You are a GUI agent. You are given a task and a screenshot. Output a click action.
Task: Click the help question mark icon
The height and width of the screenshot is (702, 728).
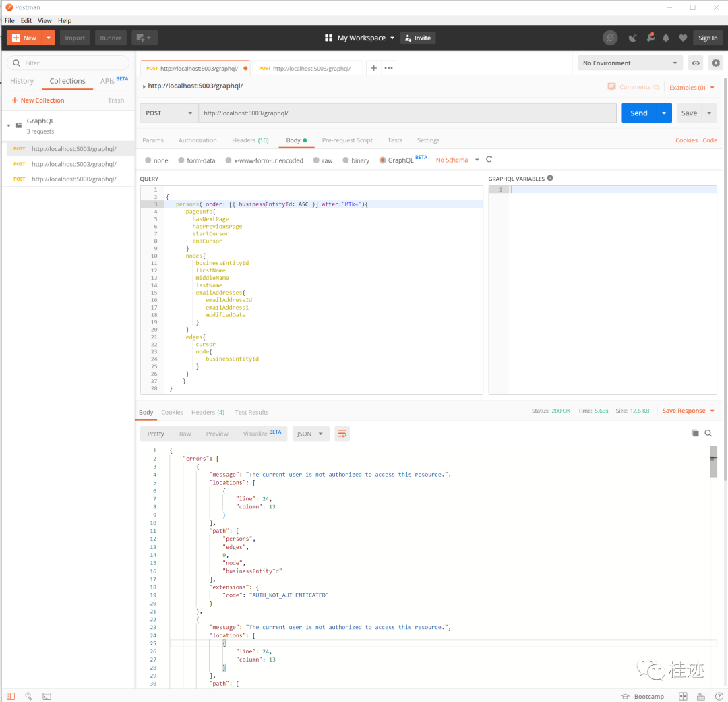coord(719,696)
